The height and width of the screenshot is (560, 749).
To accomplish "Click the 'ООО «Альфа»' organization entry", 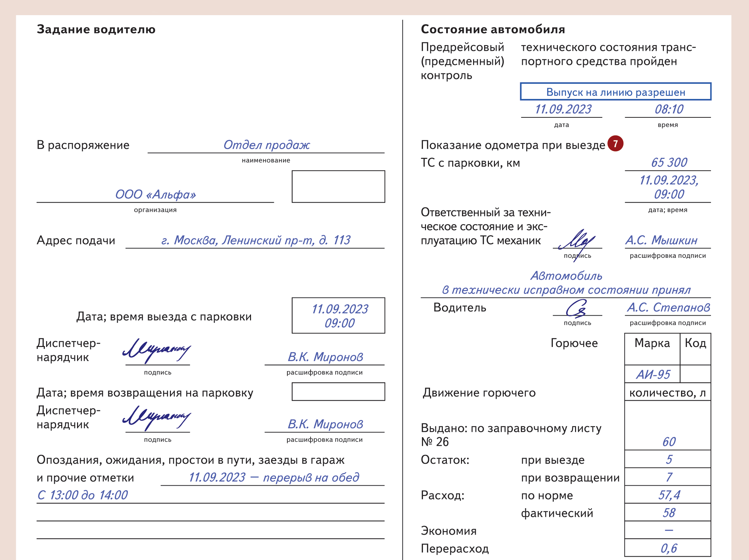I will pyautogui.click(x=155, y=194).
